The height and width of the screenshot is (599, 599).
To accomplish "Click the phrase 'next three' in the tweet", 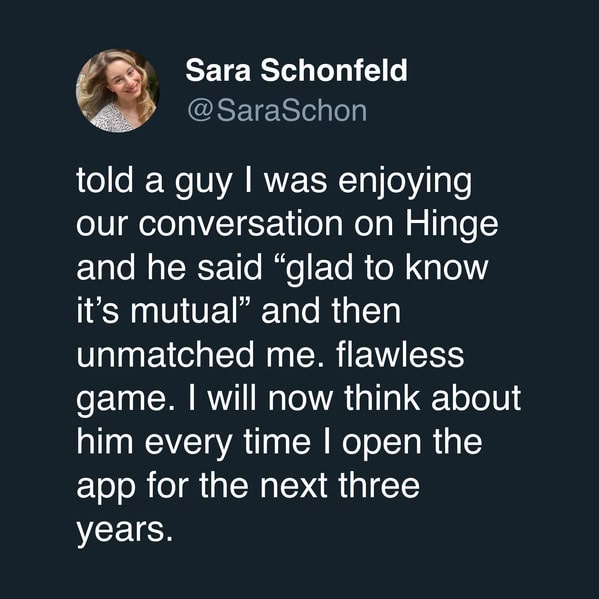I will tap(340, 485).
